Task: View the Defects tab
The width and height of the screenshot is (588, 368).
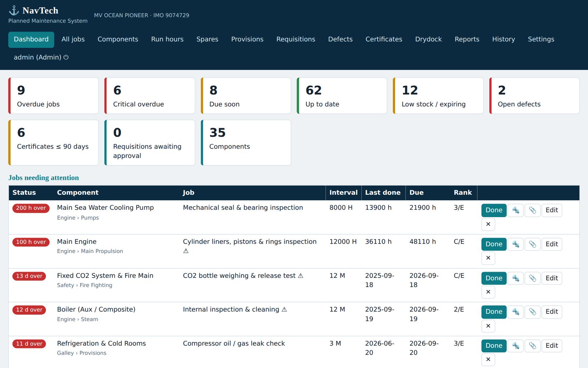Action: (340, 39)
